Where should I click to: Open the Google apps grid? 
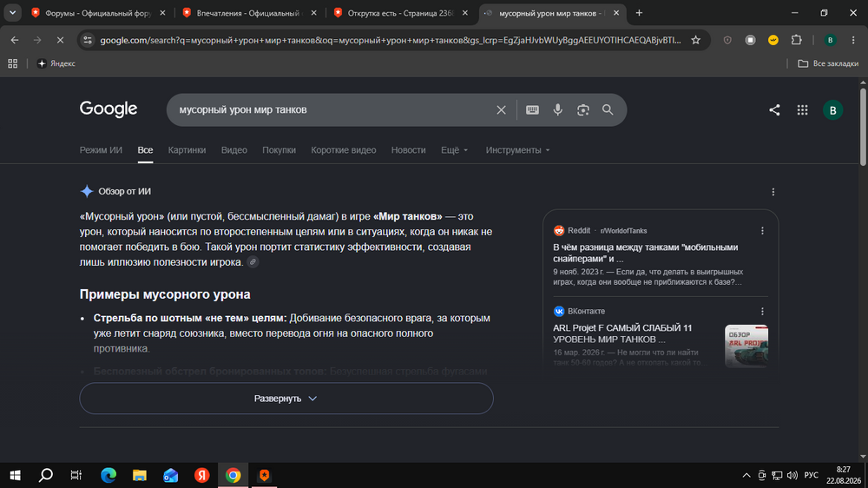(x=802, y=109)
